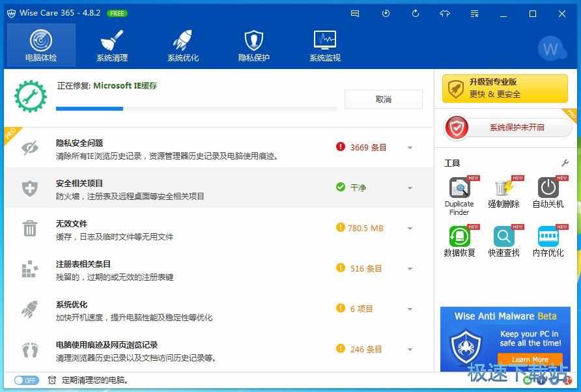This screenshot has height=392, width=581.
Task: Click the shield plus security items icon
Action: [30, 188]
